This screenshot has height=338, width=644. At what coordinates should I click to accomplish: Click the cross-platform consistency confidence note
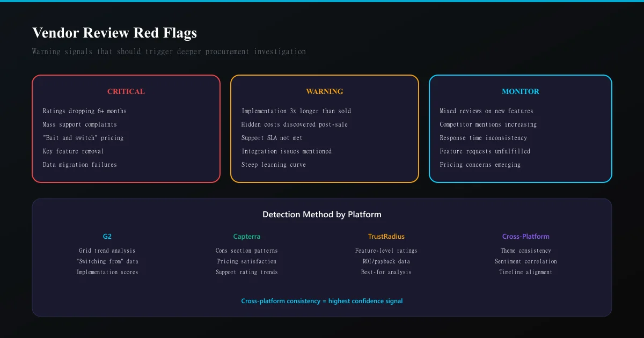[x=322, y=301]
